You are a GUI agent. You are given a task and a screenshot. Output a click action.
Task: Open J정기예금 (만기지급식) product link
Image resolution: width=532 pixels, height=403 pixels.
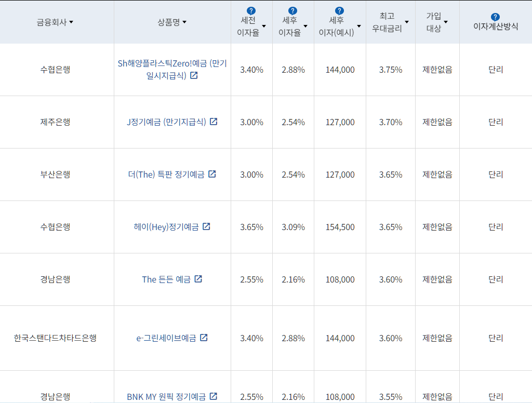tap(166, 122)
